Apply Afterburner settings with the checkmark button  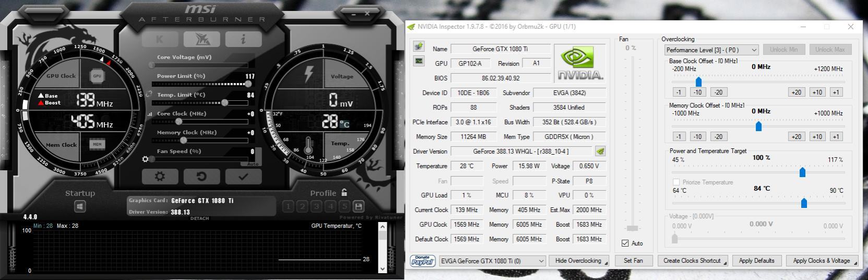243,177
